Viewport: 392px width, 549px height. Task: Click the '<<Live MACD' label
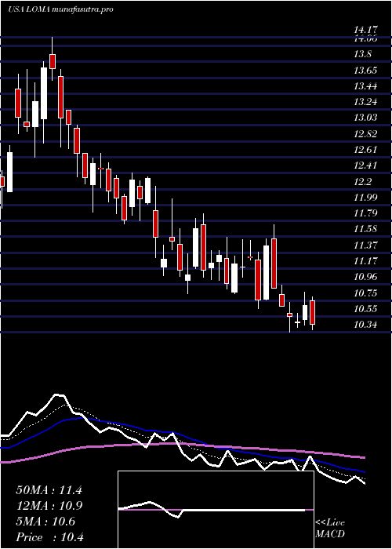coord(330,529)
